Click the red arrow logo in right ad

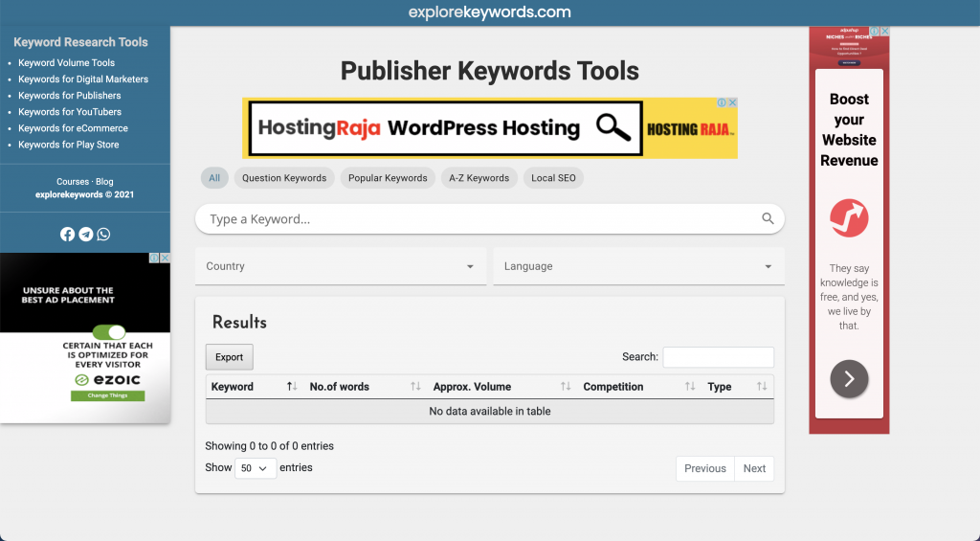point(849,217)
